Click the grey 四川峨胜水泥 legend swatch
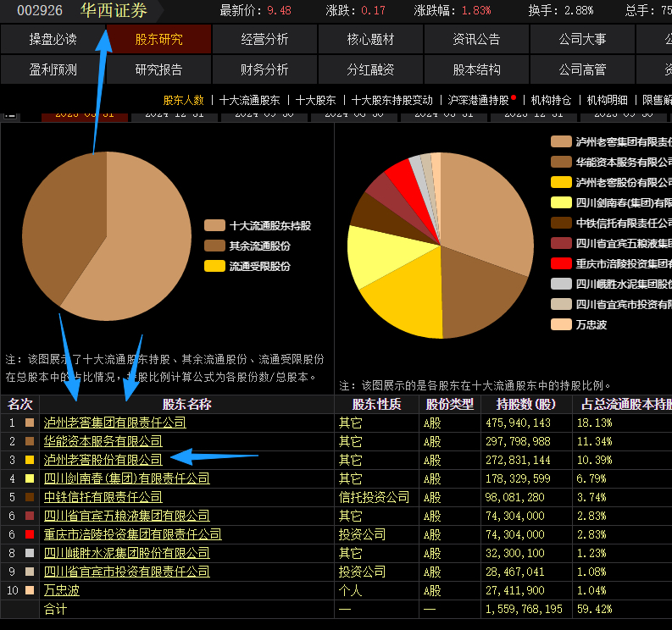Viewport: 672px width, 630px height. pyautogui.click(x=562, y=284)
